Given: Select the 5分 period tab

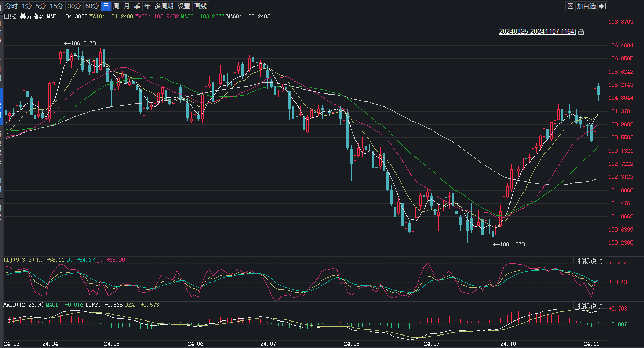Looking at the screenshot, I should 41,6.
